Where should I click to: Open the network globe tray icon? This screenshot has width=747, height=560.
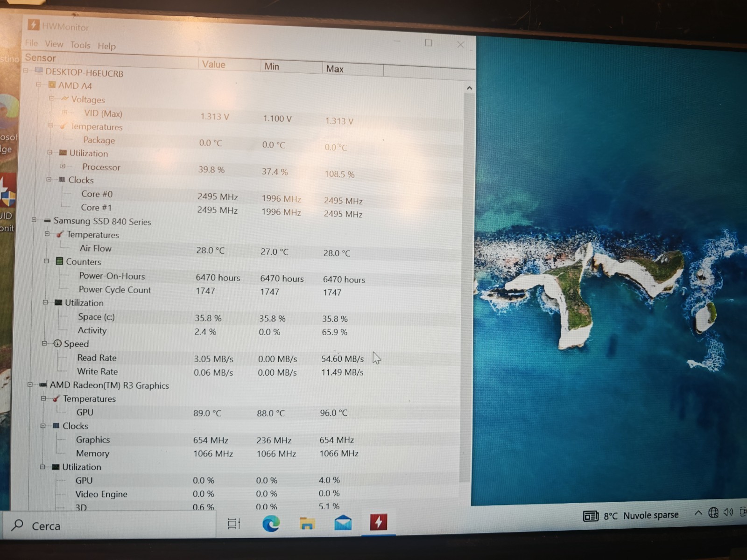713,512
